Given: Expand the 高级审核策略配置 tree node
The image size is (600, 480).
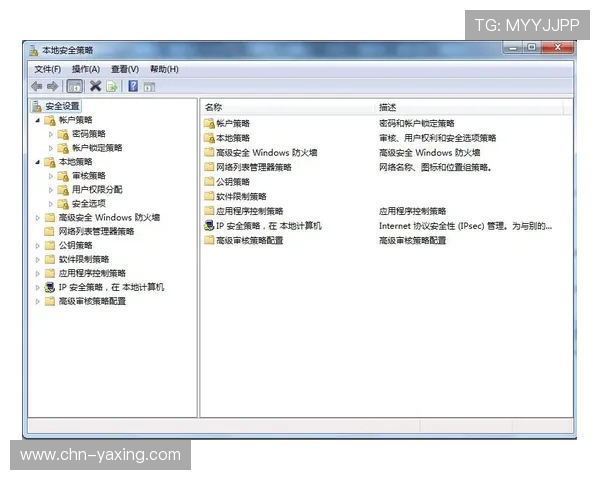Looking at the screenshot, I should tap(38, 302).
